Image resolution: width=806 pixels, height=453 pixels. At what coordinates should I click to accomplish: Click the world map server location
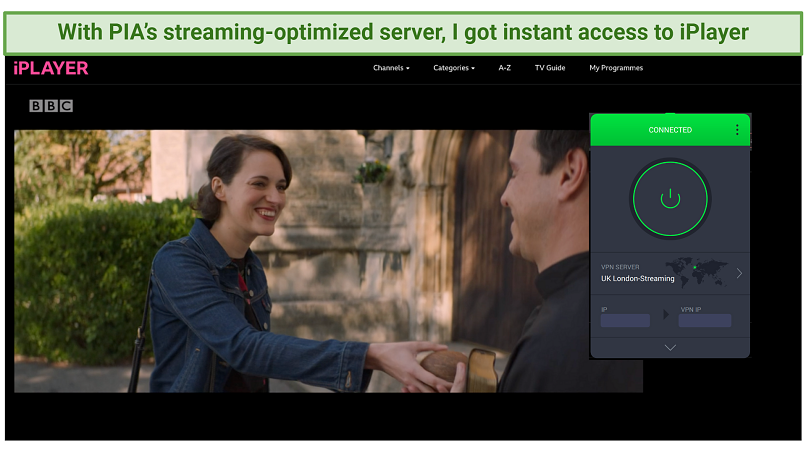pos(697,272)
